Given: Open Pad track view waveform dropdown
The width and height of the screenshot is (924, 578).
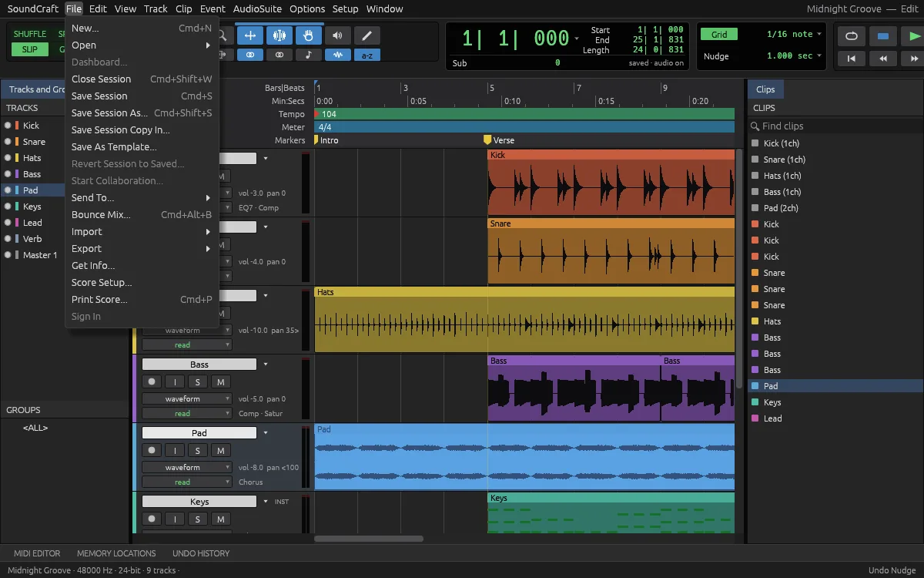Looking at the screenshot, I should pyautogui.click(x=186, y=468).
